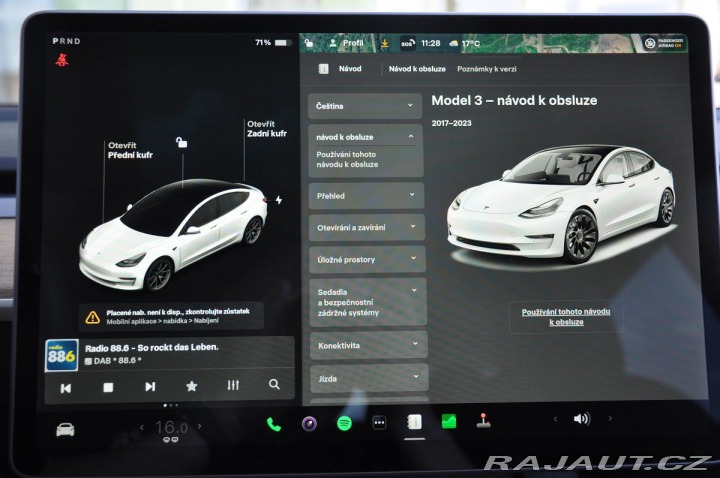Tap the unlock padlock above car
Screen dimensions: 720x478
click(x=181, y=142)
